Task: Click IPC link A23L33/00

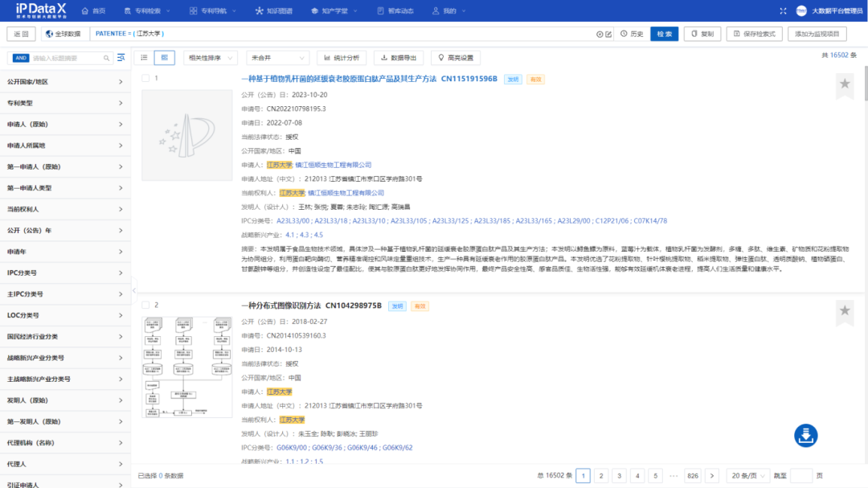Action: (293, 221)
